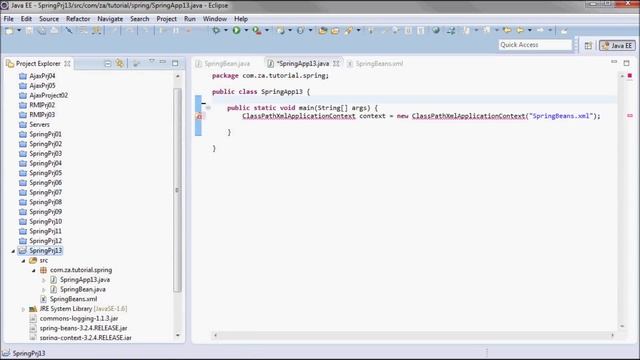Click the Quick Access search field
Viewport: 640px width, 360px height.
point(535,45)
